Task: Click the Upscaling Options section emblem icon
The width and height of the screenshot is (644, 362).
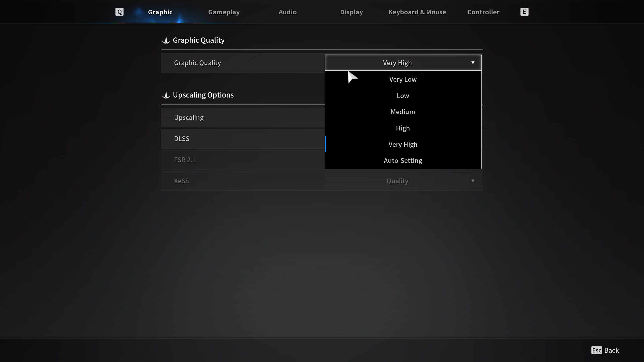Action: pos(166,95)
